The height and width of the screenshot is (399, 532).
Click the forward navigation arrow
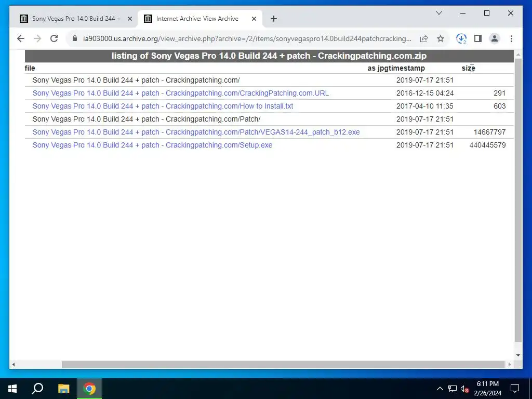click(x=37, y=38)
